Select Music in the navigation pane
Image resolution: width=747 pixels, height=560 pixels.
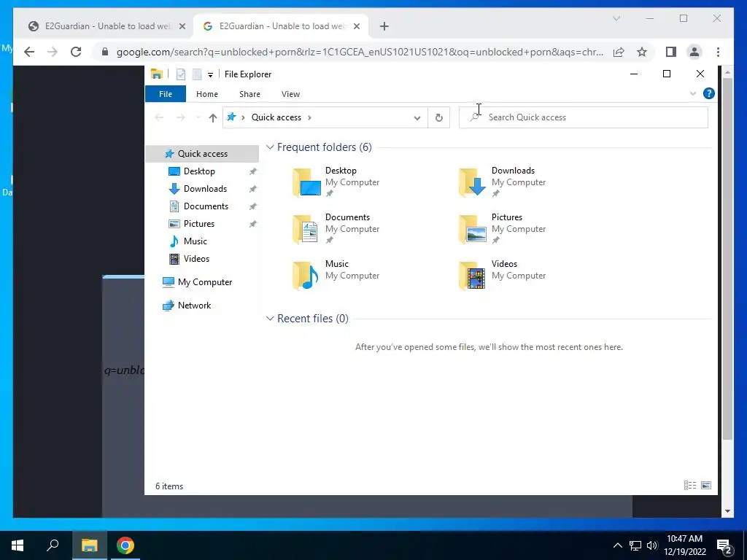195,241
